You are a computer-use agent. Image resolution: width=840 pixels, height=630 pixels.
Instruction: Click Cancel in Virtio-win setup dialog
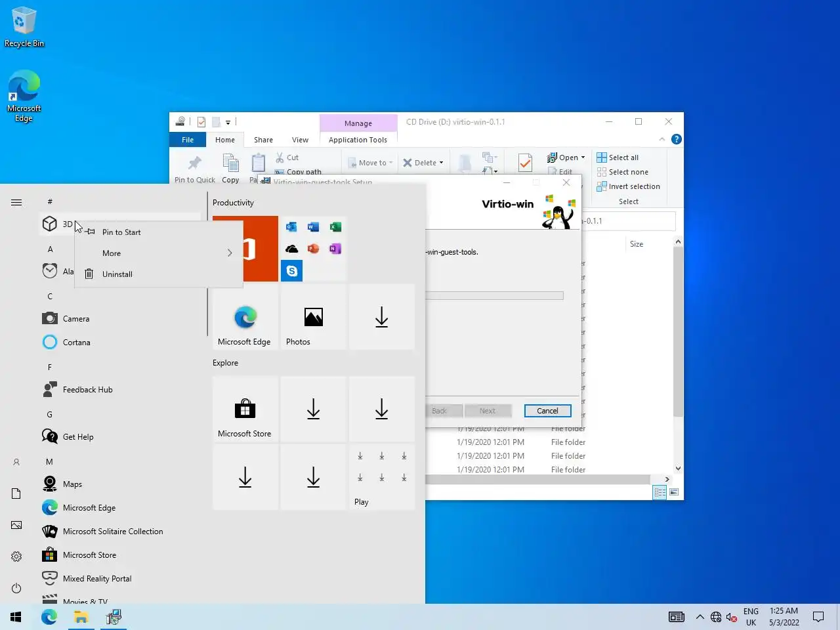(547, 411)
